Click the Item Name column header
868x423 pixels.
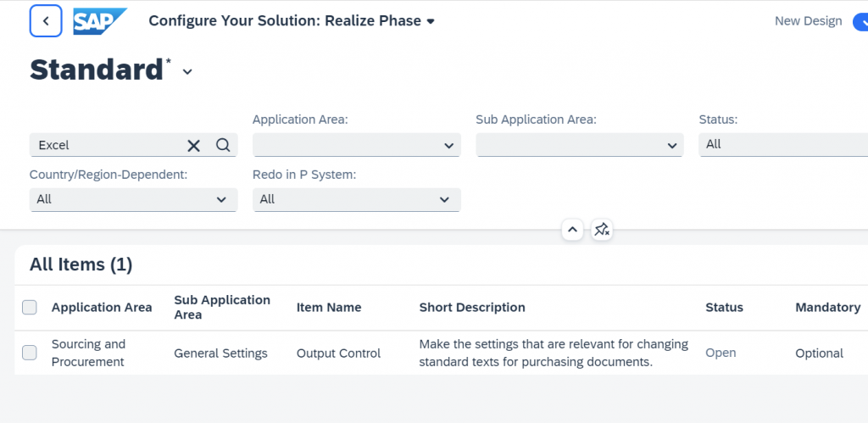coord(329,307)
